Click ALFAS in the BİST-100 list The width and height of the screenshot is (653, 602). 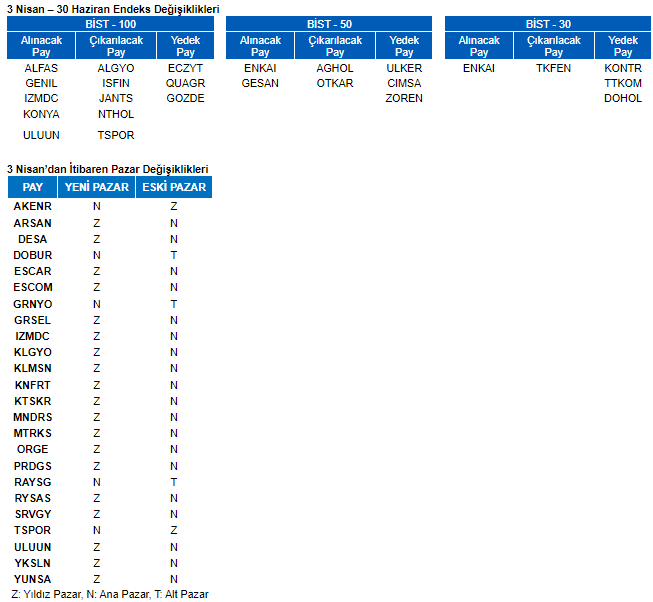click(41, 68)
